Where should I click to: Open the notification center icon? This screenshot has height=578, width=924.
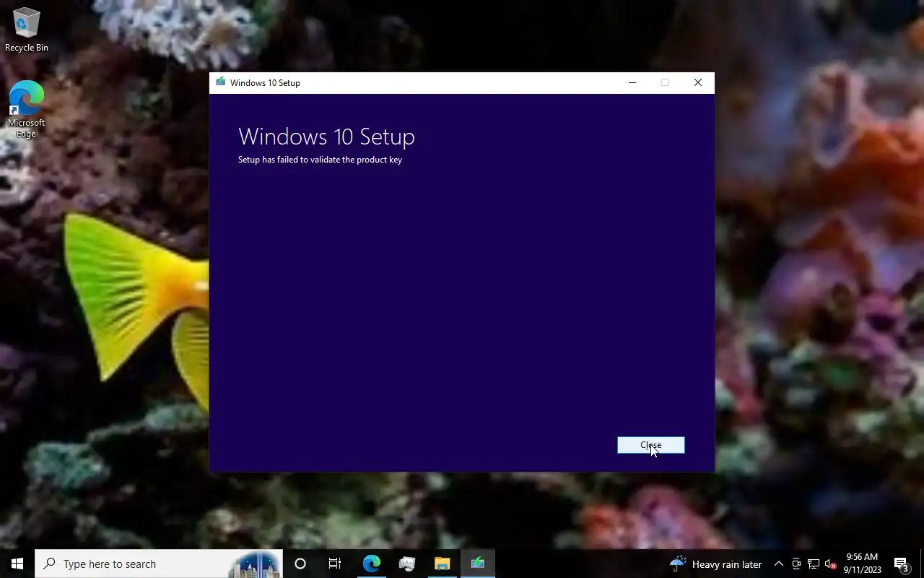[902, 564]
